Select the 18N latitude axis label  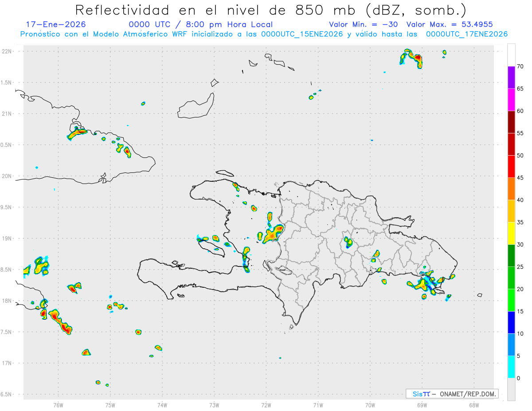(x=8, y=301)
